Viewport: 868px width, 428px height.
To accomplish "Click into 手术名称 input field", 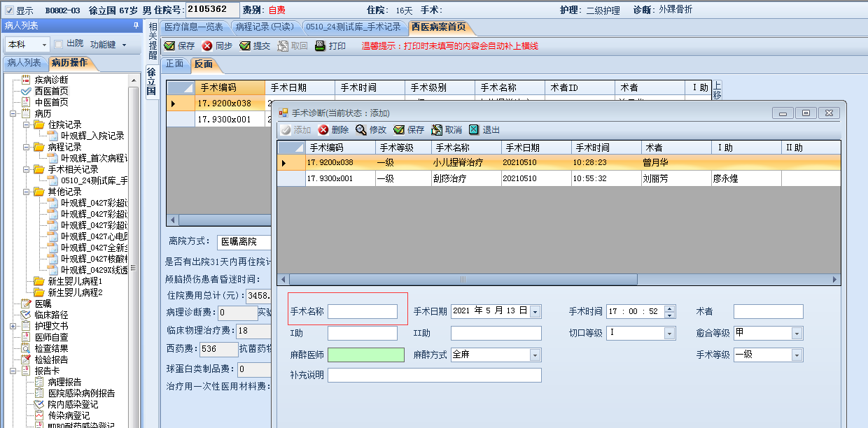I will coord(363,311).
